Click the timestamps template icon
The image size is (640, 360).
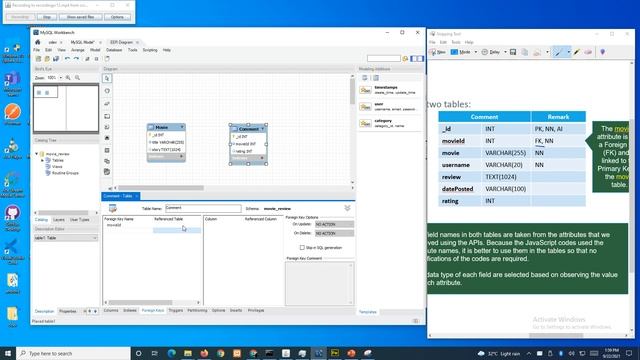[365, 90]
